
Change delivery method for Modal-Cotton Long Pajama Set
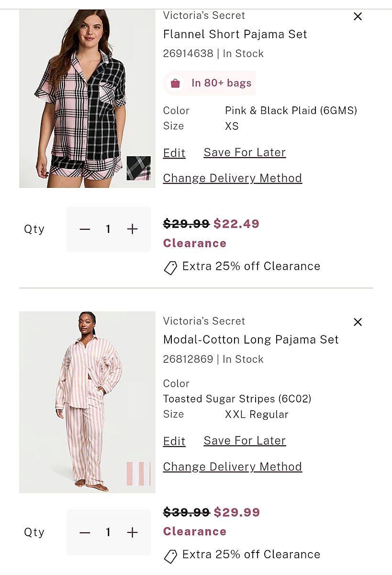(233, 467)
